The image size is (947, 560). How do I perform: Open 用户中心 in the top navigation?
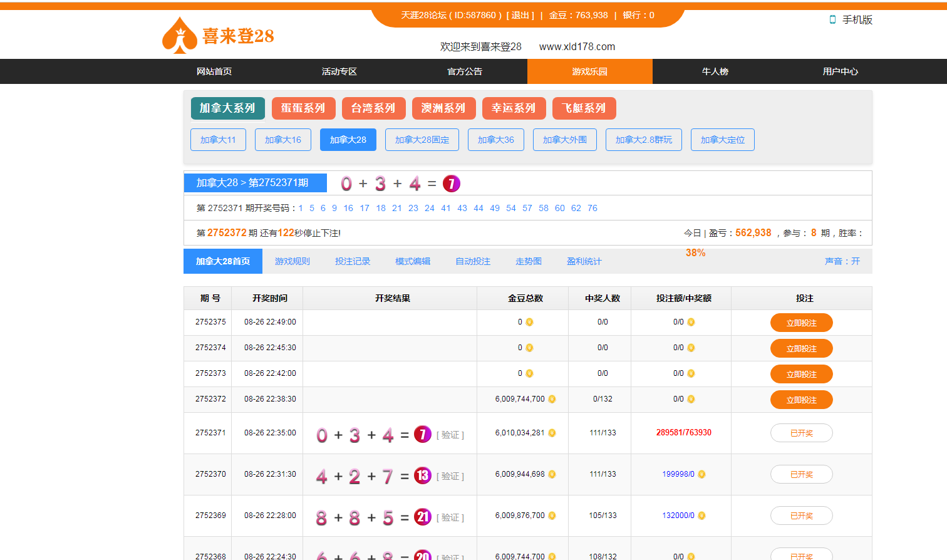coord(840,71)
